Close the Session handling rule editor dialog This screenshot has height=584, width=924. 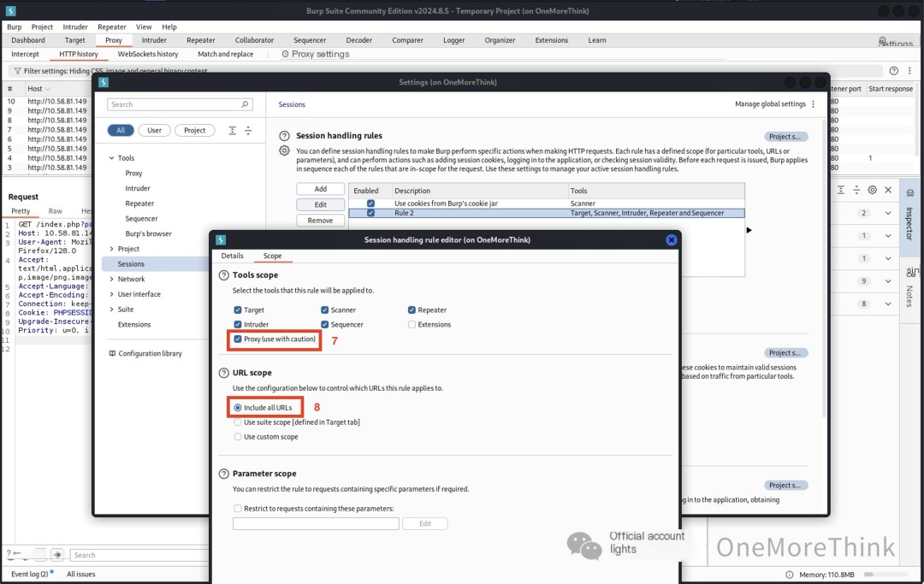pos(672,239)
